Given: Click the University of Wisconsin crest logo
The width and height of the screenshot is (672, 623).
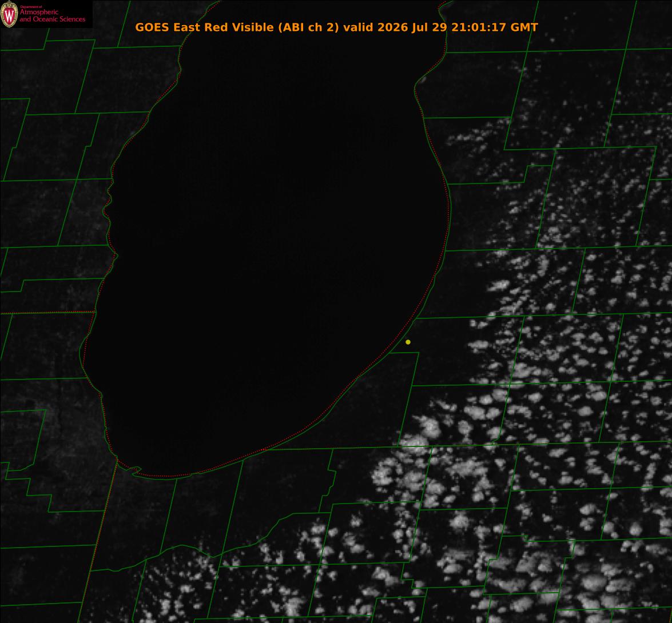Looking at the screenshot, I should click(x=9, y=14).
